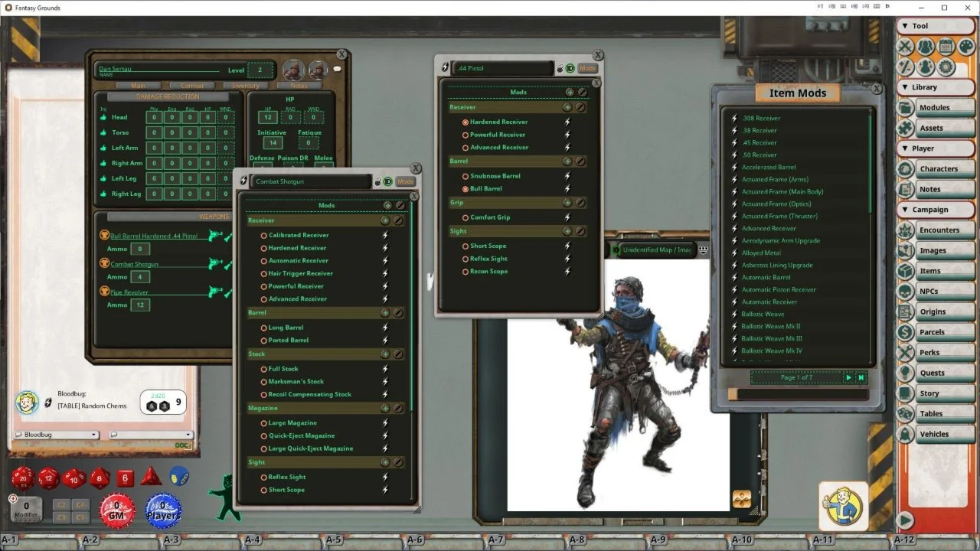980x551 pixels.
Task: Collapse the Campaign section in sidebar
Action: pos(936,210)
